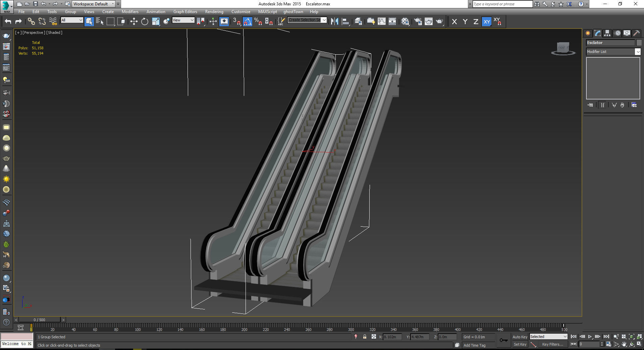
Task: Choose the Select and Rotate tool
Action: point(145,21)
